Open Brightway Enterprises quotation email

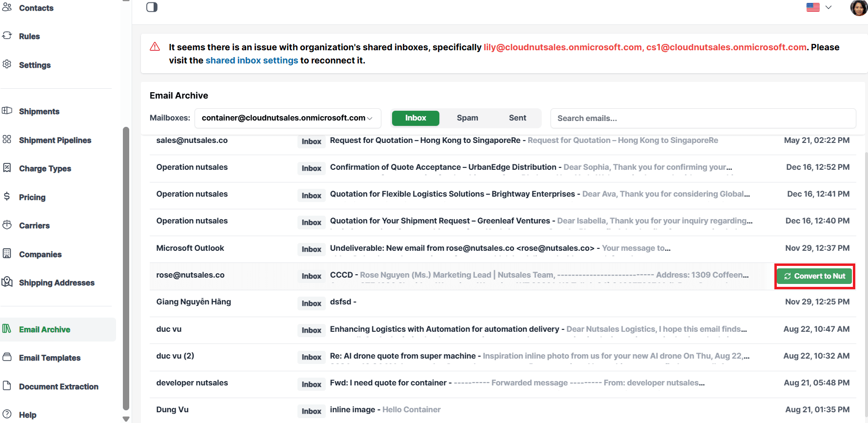click(x=503, y=195)
